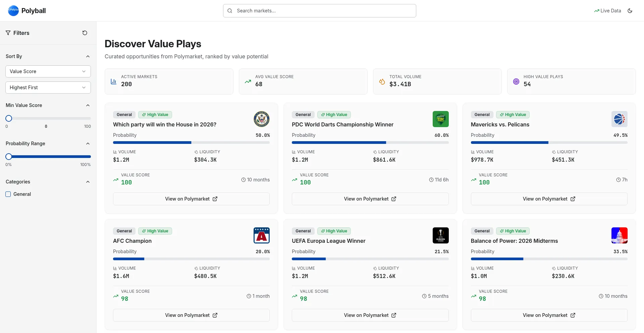Toggle dark mode with the moon icon

[x=630, y=11]
